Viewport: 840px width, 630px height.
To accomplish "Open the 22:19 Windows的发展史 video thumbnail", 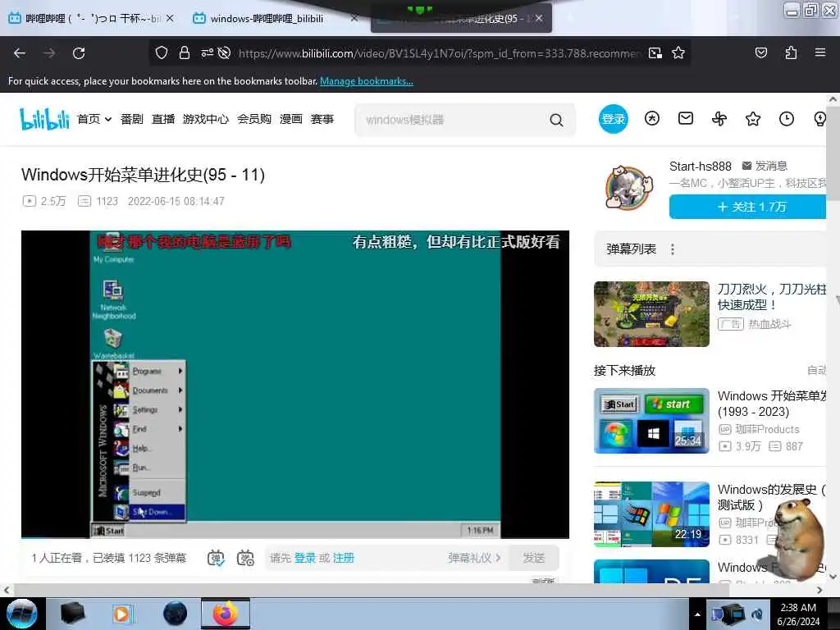I will point(651,514).
